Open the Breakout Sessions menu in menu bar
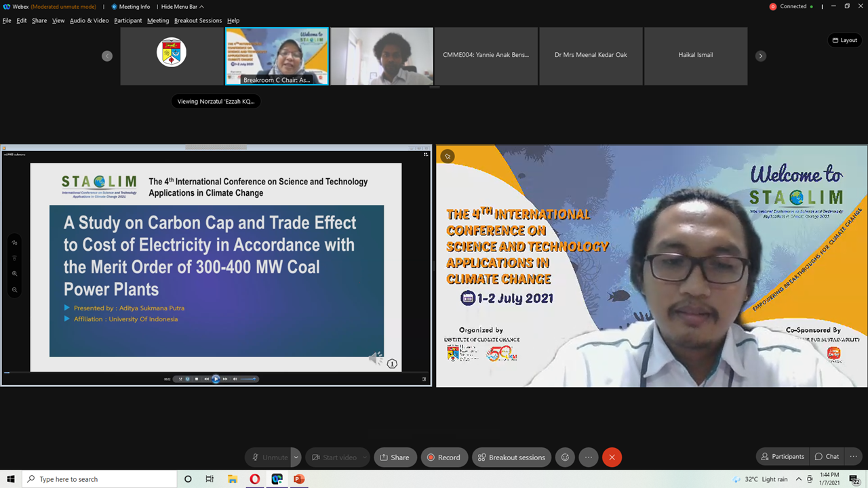The image size is (868, 488). [197, 20]
